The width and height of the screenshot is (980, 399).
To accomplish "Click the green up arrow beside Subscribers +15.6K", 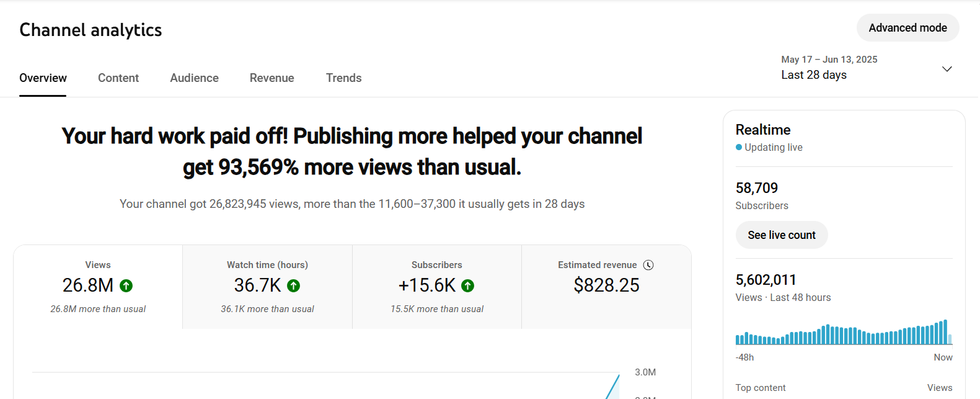I will (x=468, y=285).
